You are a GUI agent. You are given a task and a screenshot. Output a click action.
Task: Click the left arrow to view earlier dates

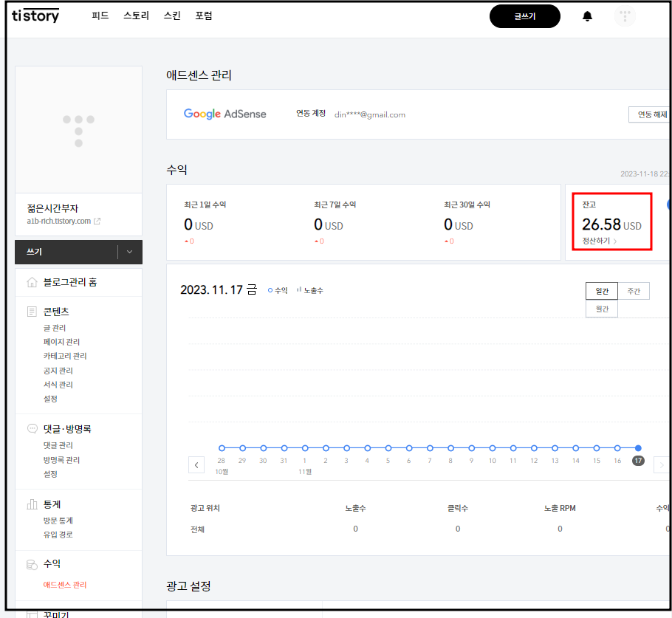point(196,464)
